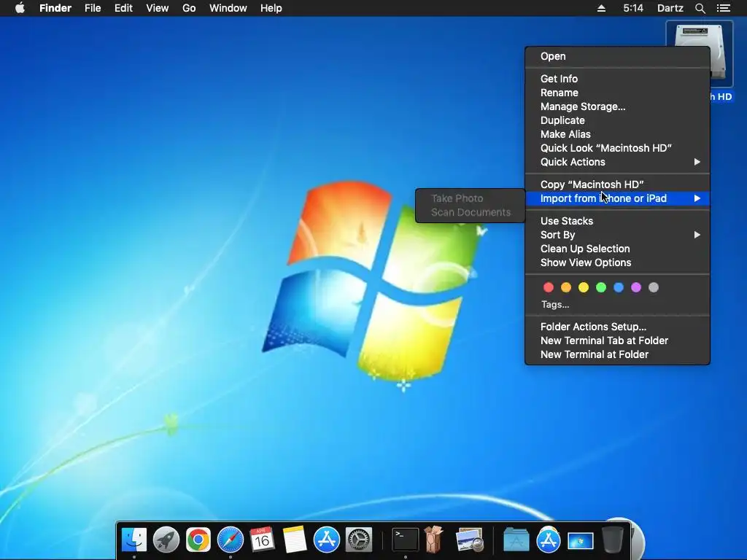Open the Window menu
The height and width of the screenshot is (560, 747).
click(x=228, y=8)
